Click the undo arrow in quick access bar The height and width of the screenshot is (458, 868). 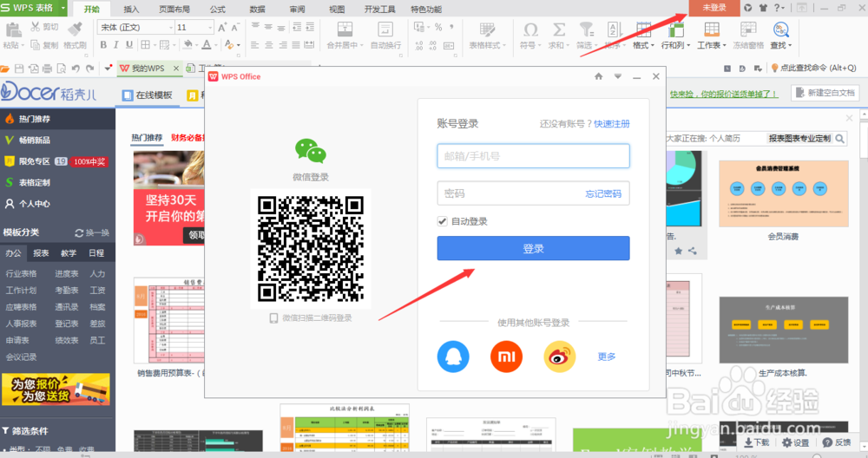[76, 69]
